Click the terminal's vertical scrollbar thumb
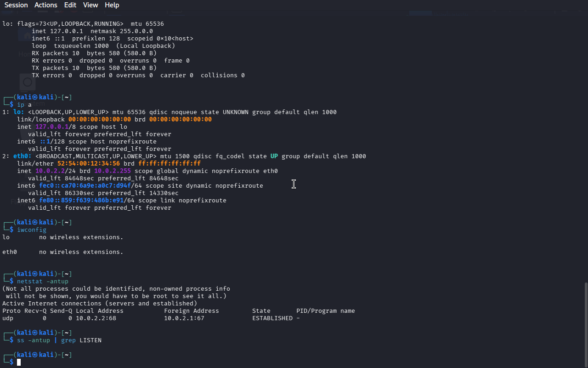The width and height of the screenshot is (588, 368). click(585, 324)
